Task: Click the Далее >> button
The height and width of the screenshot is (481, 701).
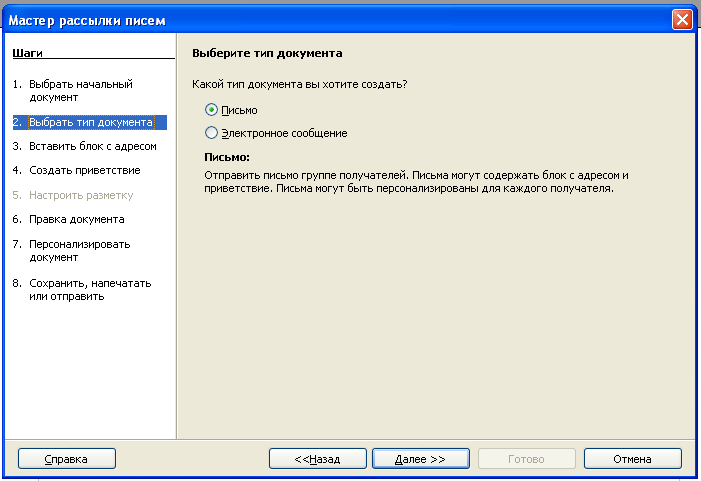Action: (x=421, y=459)
